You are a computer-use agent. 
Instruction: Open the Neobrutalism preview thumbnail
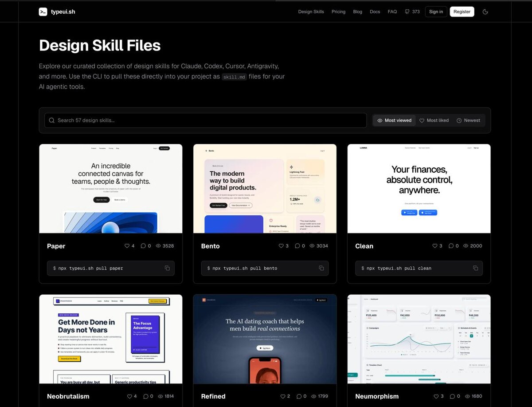point(111,339)
